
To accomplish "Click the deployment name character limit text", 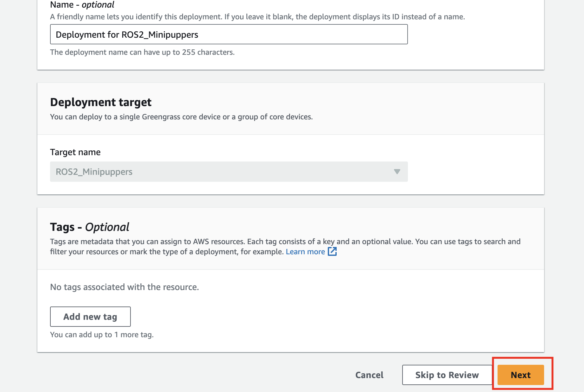I will (x=142, y=52).
